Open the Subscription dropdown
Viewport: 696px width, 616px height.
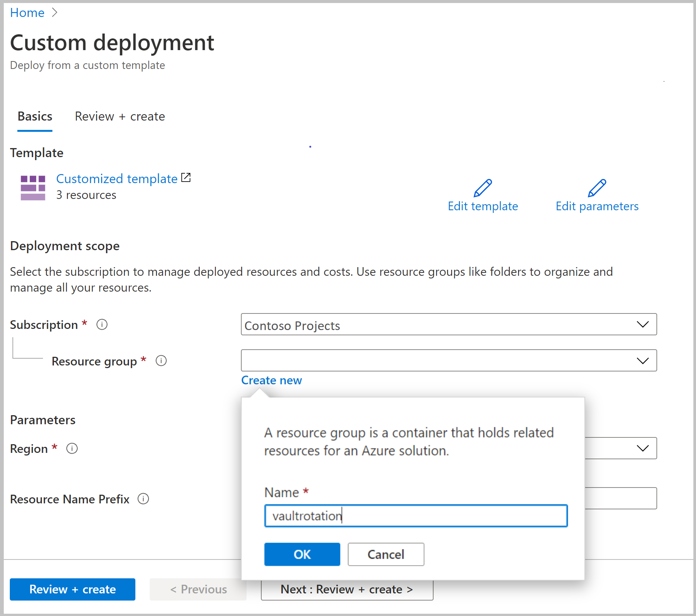click(x=644, y=324)
